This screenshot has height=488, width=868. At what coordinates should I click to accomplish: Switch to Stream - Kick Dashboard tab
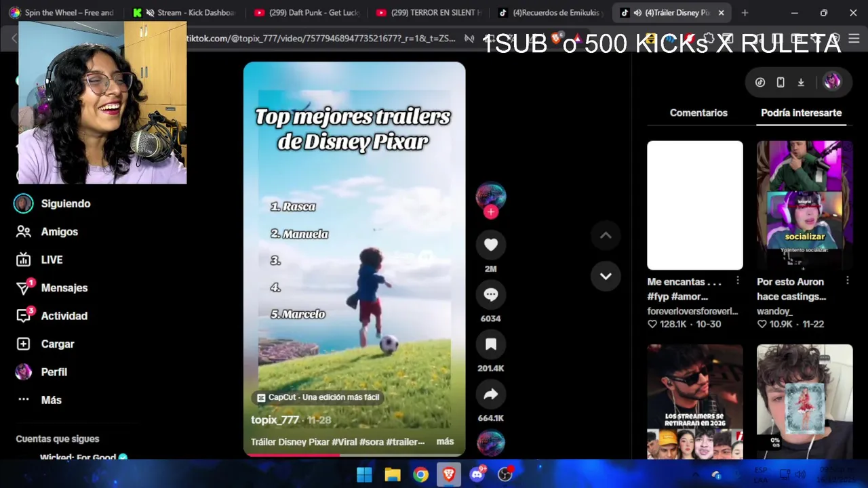coord(185,13)
